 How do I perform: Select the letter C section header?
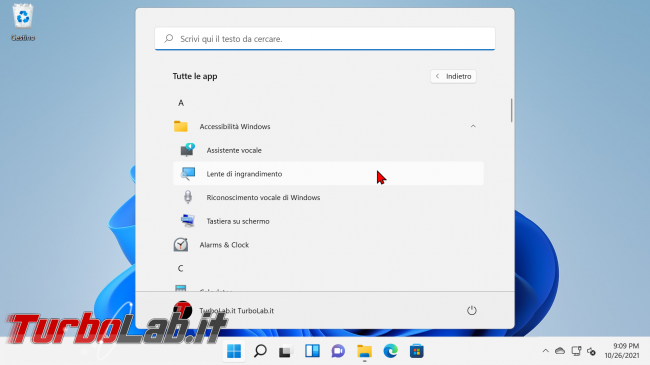point(181,268)
